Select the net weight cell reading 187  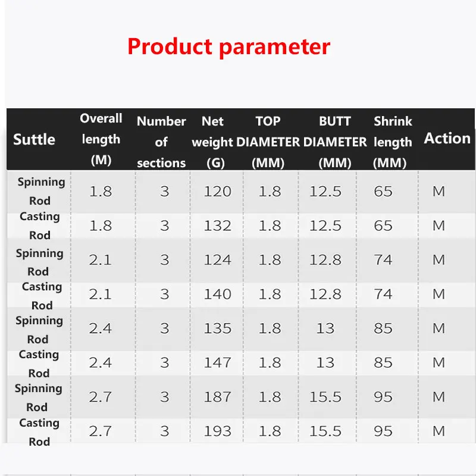click(217, 397)
